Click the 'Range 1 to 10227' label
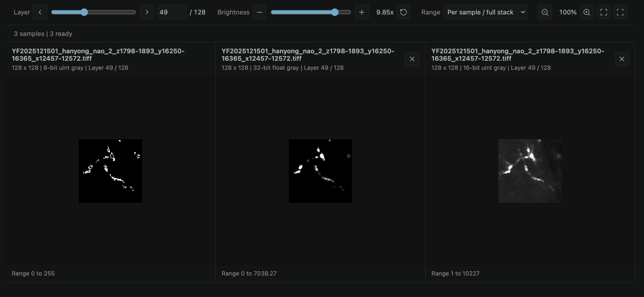Image resolution: width=644 pixels, height=297 pixels. coord(455,273)
